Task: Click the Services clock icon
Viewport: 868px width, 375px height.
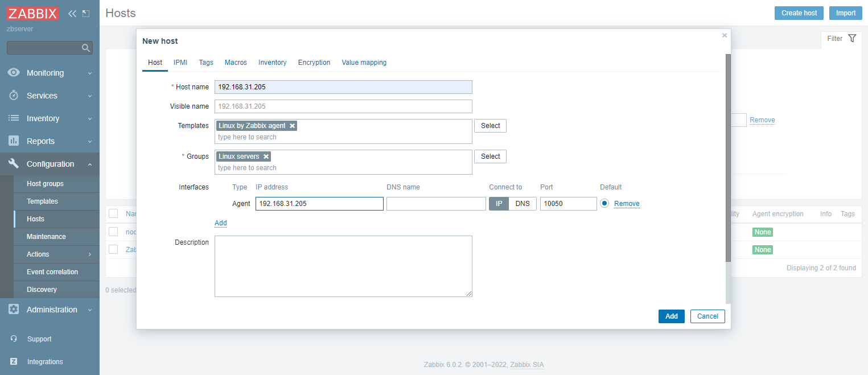Action: (x=14, y=96)
